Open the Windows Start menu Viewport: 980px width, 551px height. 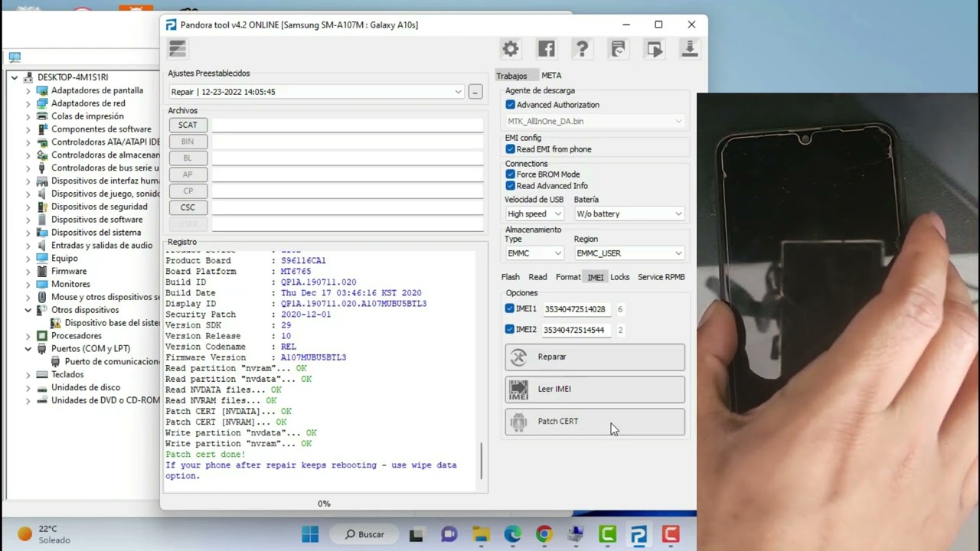point(310,534)
